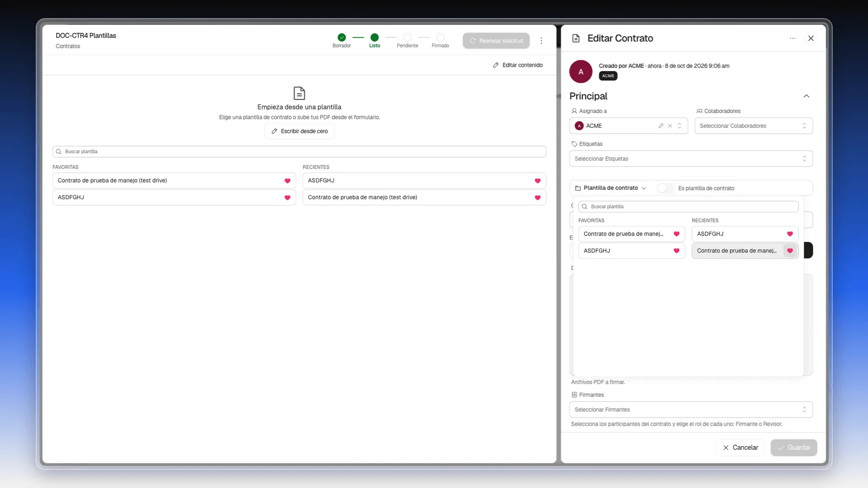868x488 pixels.
Task: Open the Seleccionar Etiquetas dropdown
Action: [691, 159]
